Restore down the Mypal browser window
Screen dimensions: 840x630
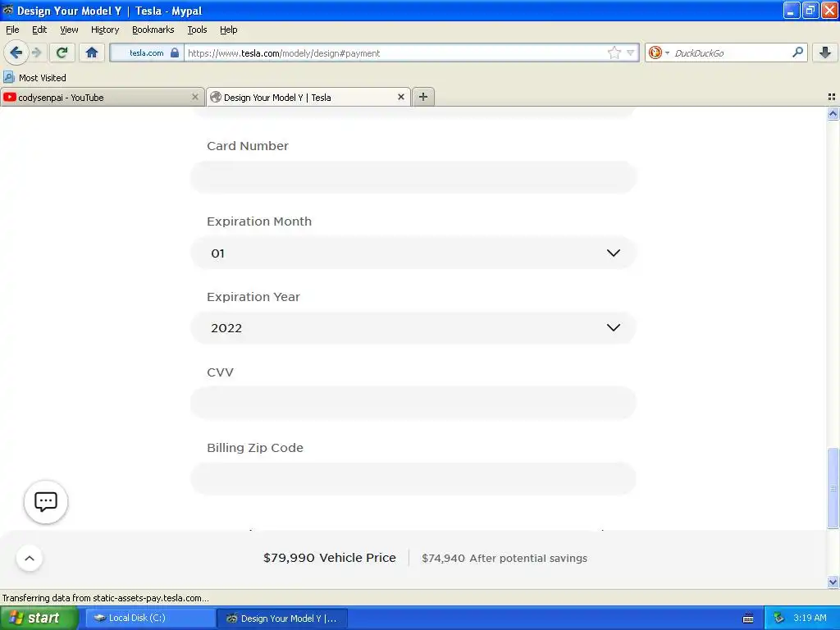(810, 10)
